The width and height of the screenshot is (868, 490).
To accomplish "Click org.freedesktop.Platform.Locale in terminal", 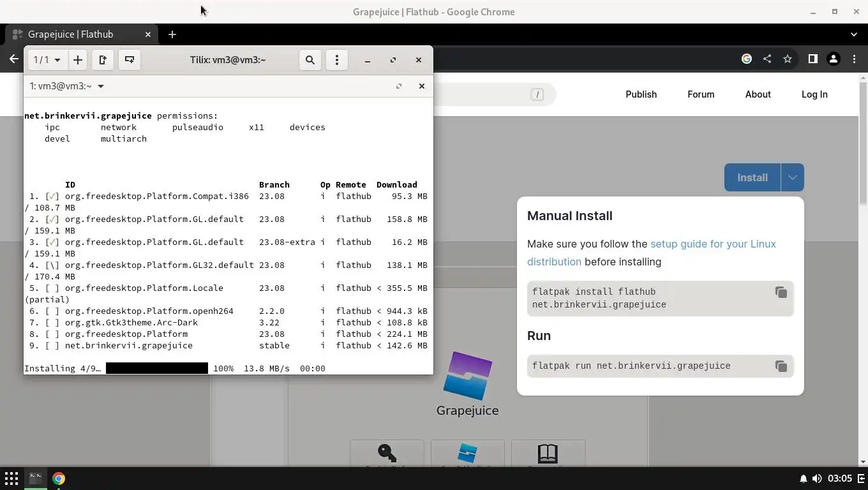I will point(144,288).
